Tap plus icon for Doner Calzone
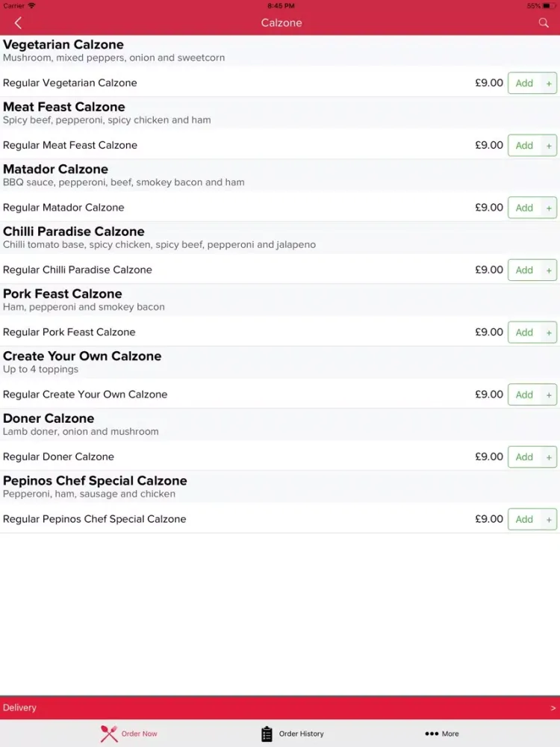 549,457
